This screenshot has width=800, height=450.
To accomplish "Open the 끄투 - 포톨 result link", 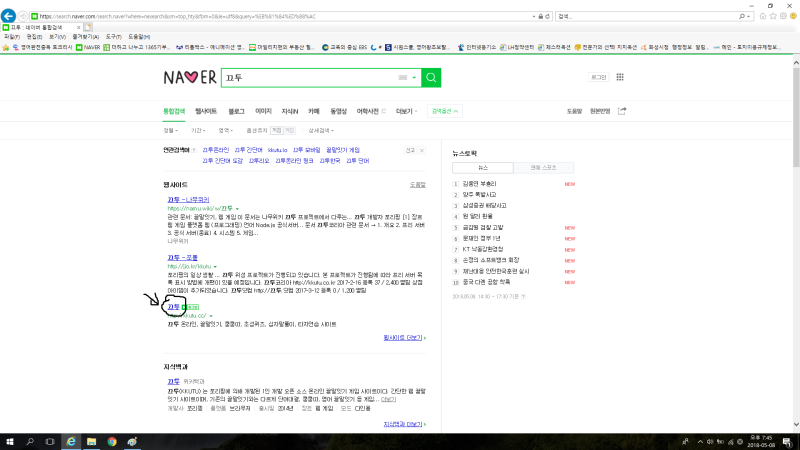I will (x=182, y=258).
